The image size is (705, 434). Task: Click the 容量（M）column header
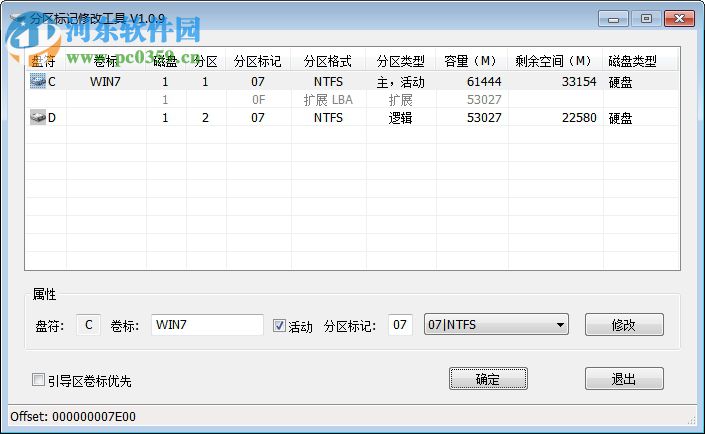(472, 61)
